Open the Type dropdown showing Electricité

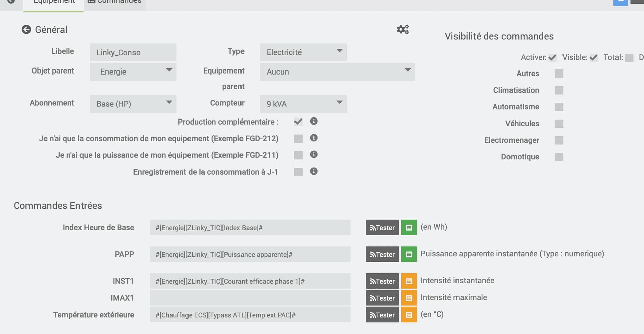303,52
